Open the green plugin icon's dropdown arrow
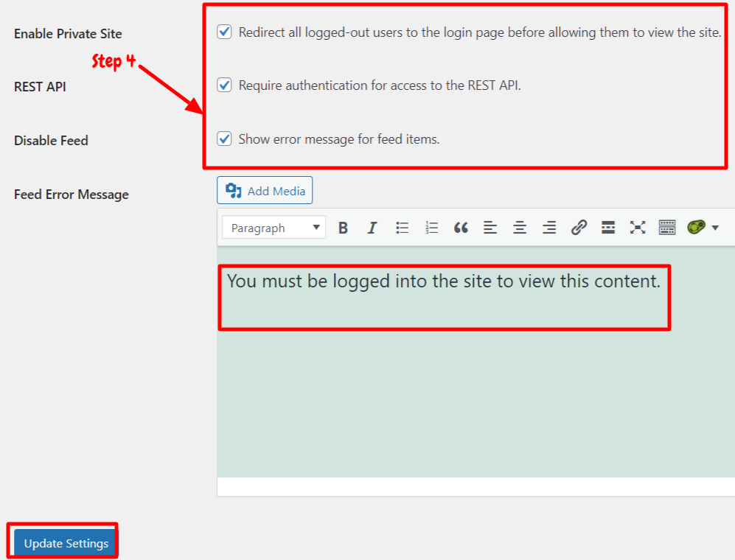 715,228
